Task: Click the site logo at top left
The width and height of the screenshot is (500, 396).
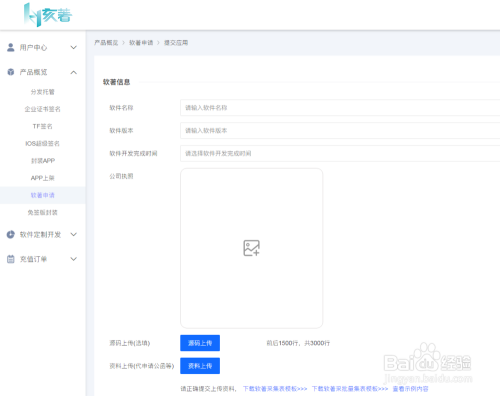Action: point(48,15)
